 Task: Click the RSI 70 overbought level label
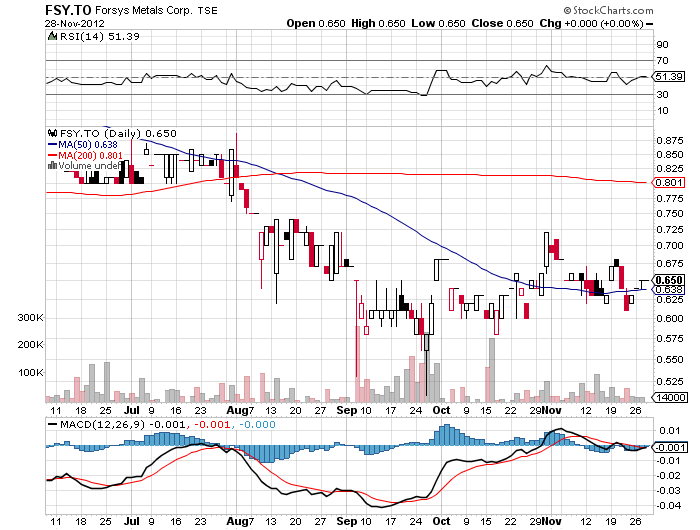[662, 60]
